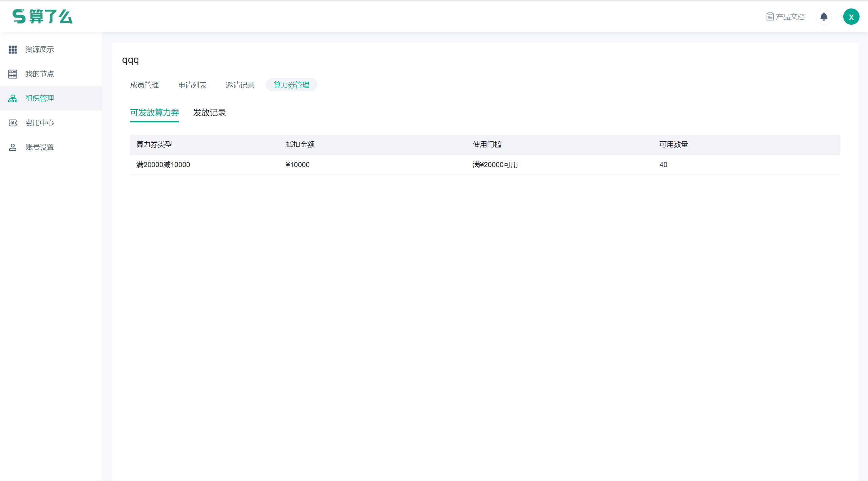Switch to the 成员管理 tab
Viewport: 868px width, 481px height.
144,85
